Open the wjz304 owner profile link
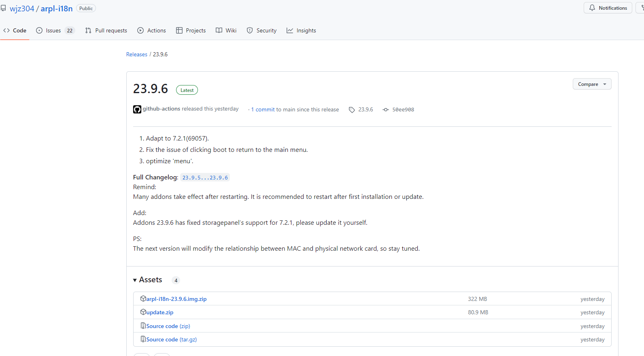 [22, 9]
